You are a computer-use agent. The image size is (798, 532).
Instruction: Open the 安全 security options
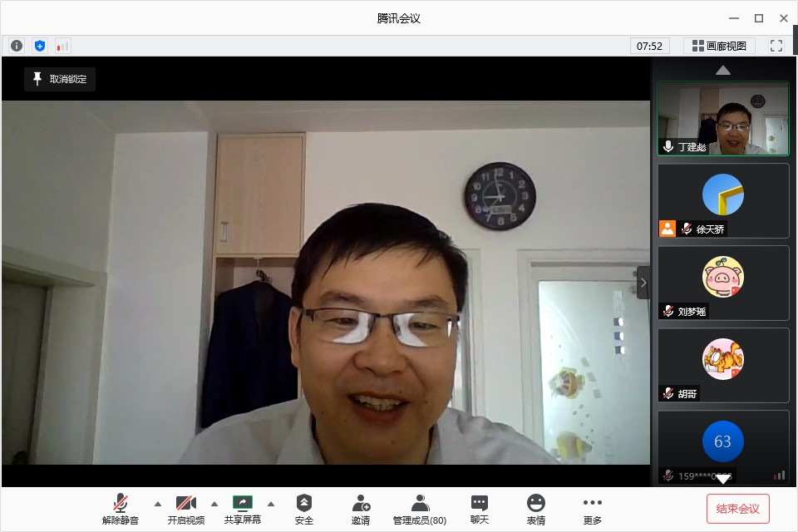[304, 509]
